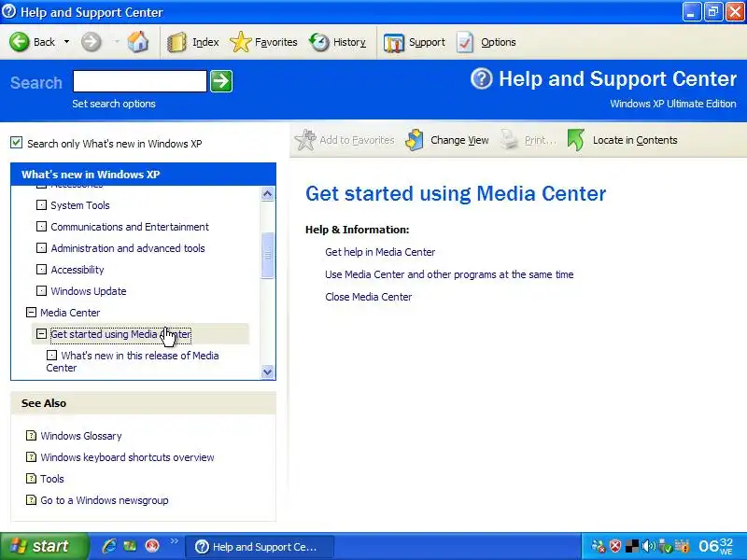Open the History clock icon

(x=319, y=42)
